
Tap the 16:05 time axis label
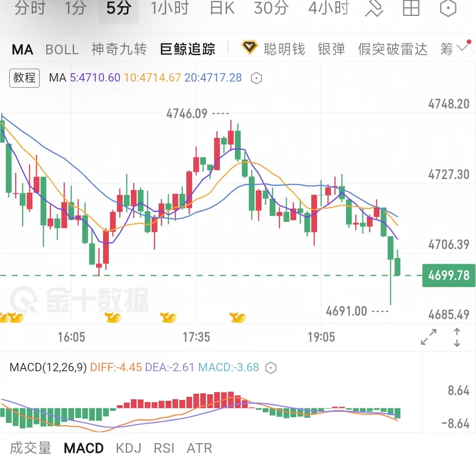(x=71, y=337)
